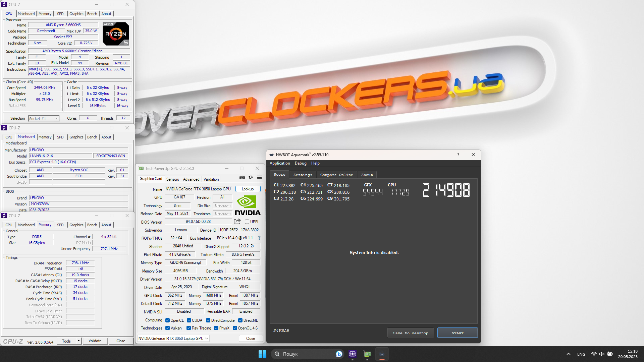Click the CPU-Z taskbar icon
Screen dimensions: 644x362
click(353, 354)
